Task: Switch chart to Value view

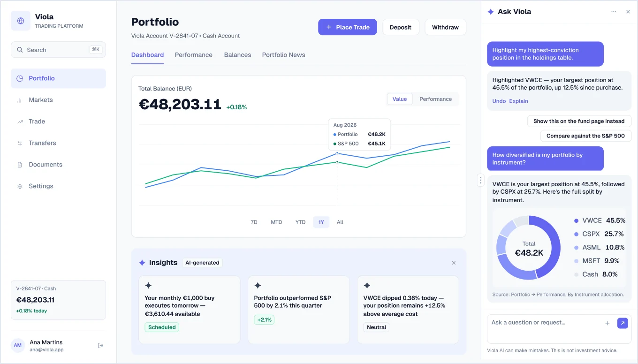Action: coord(400,99)
